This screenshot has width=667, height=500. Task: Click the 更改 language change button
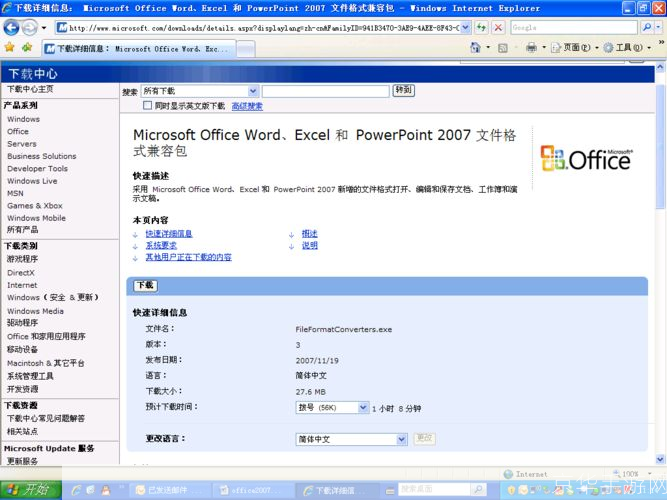tap(425, 438)
